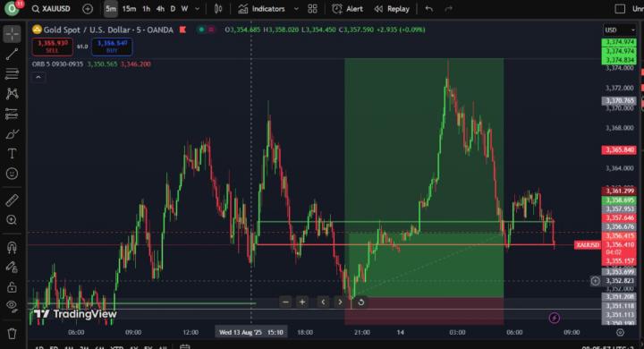This screenshot has height=349, width=644.
Task: Click the ORB 5 0930-0935 indicator label
Action: [57, 64]
